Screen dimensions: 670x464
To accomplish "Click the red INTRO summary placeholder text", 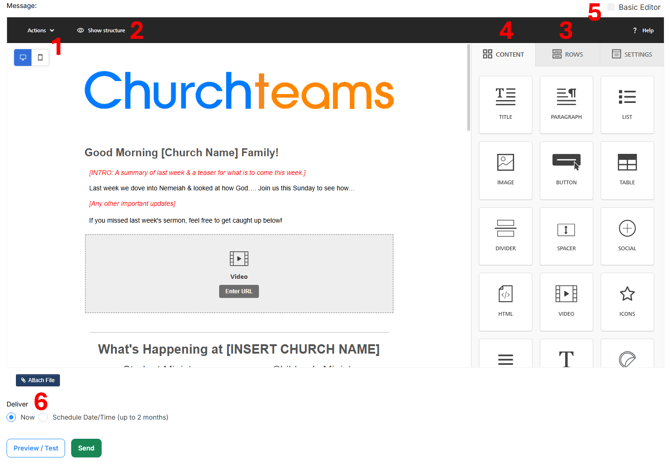I will point(197,173).
